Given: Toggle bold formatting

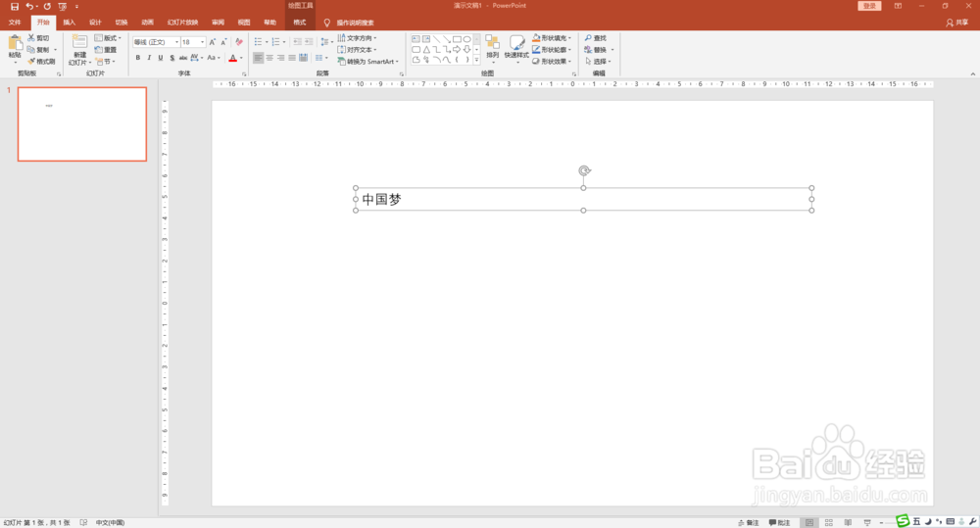Looking at the screenshot, I should (137, 58).
